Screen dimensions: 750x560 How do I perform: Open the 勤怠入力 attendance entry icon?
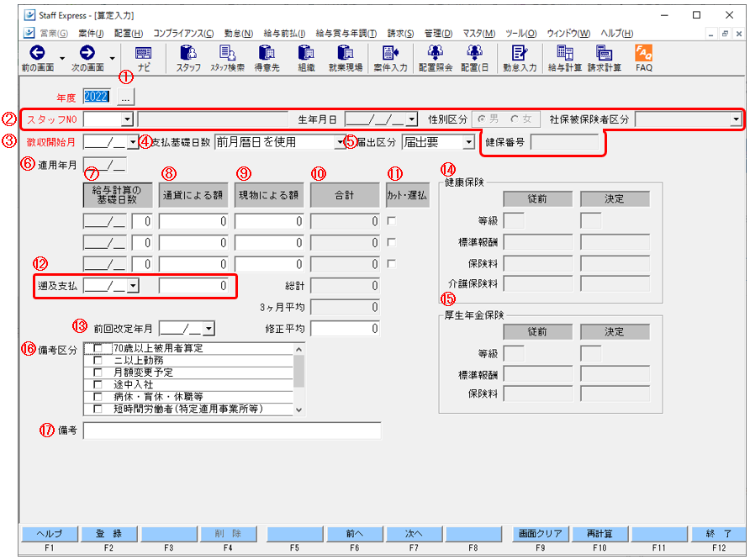pos(520,58)
